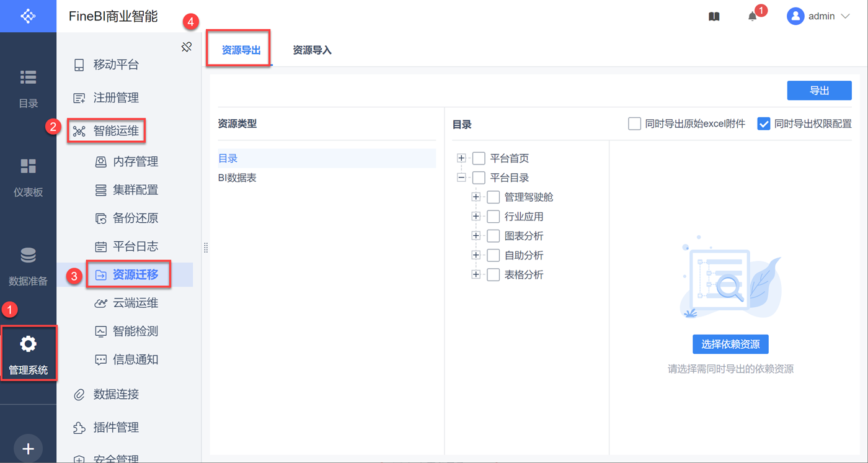Click the plus icon at sidebar bottom
The height and width of the screenshot is (463, 868).
[28, 449]
